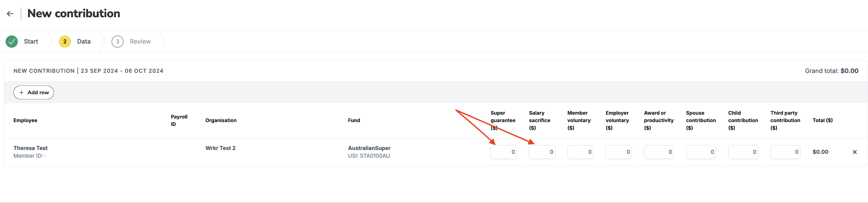Select the Member voluntary amount field
The height and width of the screenshot is (203, 868).
coord(580,152)
